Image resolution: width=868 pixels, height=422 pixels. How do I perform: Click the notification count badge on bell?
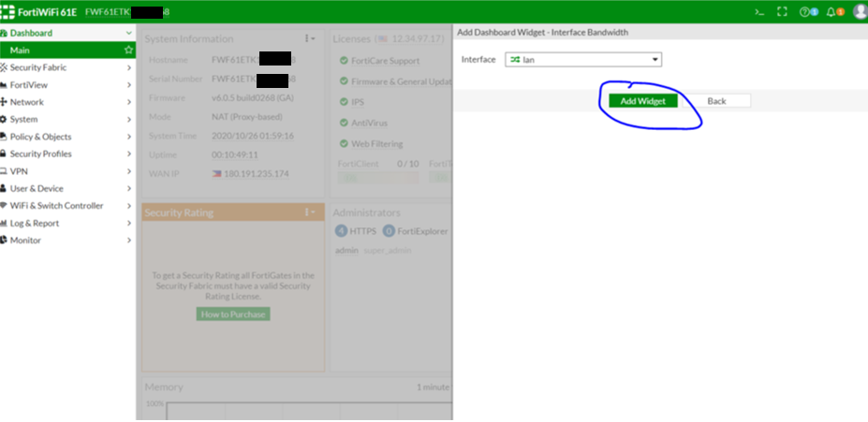840,11
